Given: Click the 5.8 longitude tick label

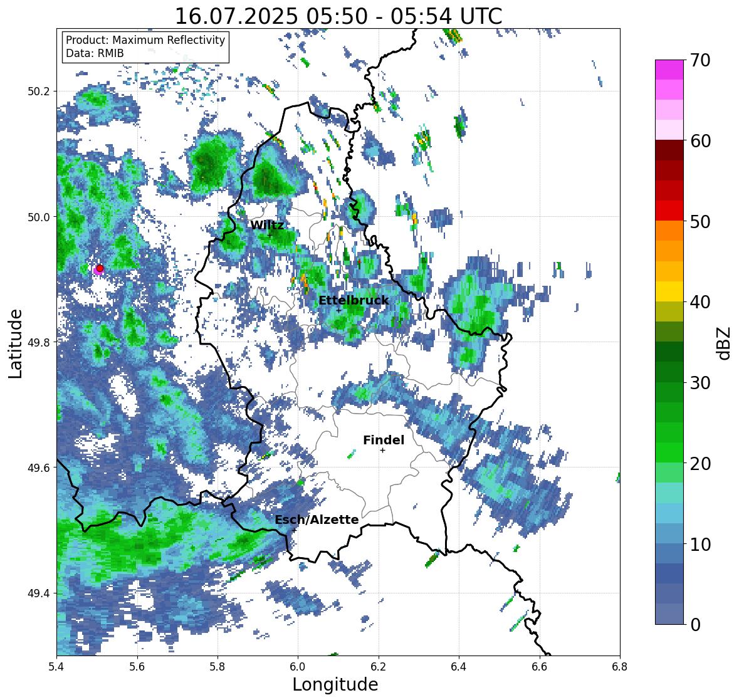Looking at the screenshot, I should 218,666.
